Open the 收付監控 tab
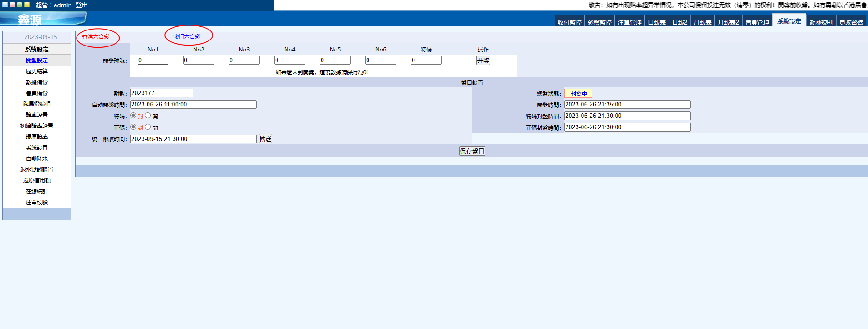The image size is (868, 329). tap(570, 22)
